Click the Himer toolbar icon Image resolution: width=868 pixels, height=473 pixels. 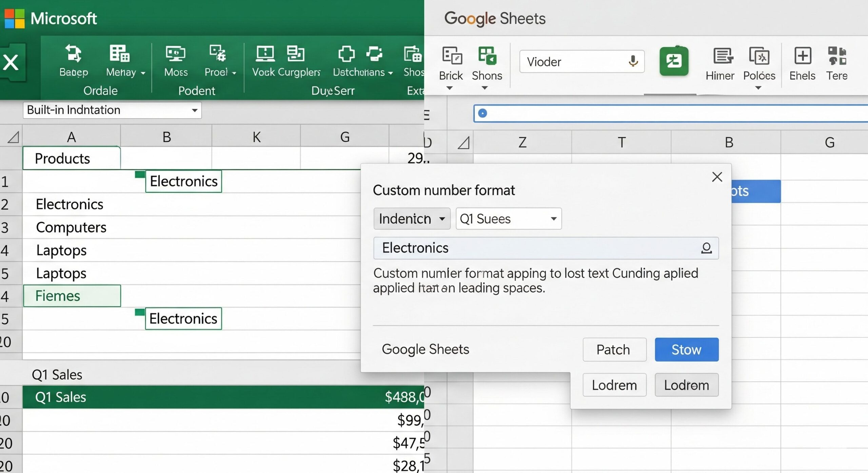(723, 56)
